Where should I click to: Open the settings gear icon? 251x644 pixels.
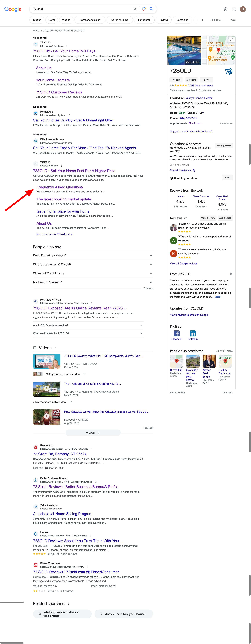tap(226, 9)
